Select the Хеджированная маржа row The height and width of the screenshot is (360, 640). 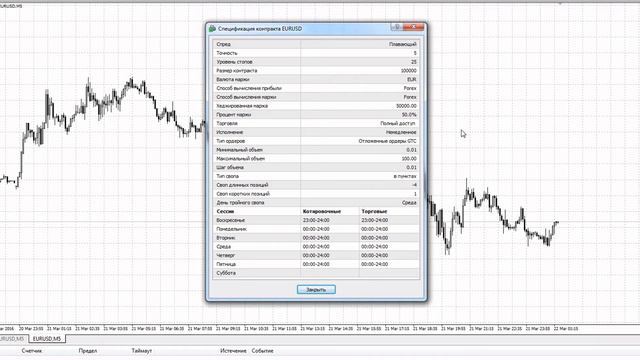(316, 106)
